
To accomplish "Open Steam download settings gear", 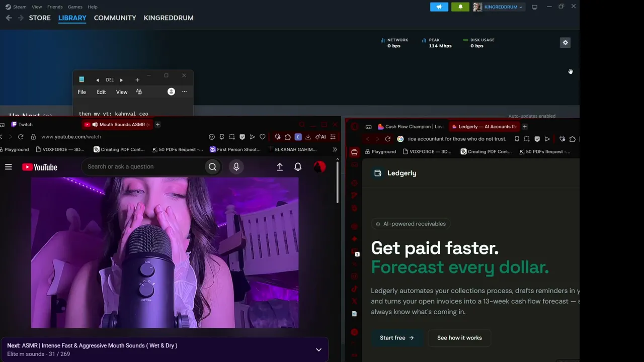I will click(x=565, y=43).
